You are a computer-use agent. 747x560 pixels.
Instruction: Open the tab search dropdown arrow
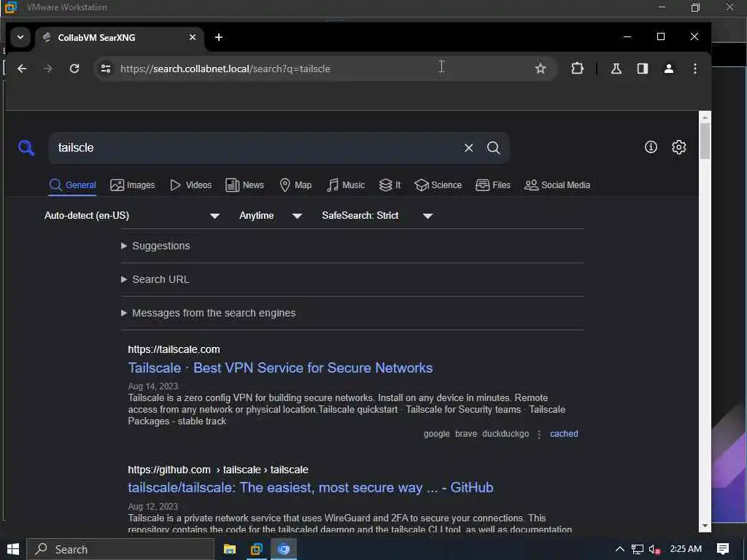tap(20, 37)
